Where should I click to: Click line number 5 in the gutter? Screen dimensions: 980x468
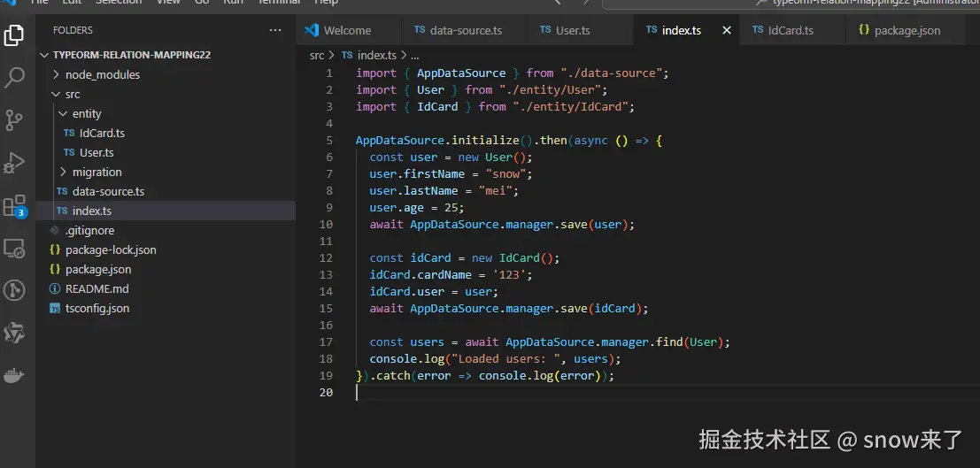pyautogui.click(x=329, y=141)
